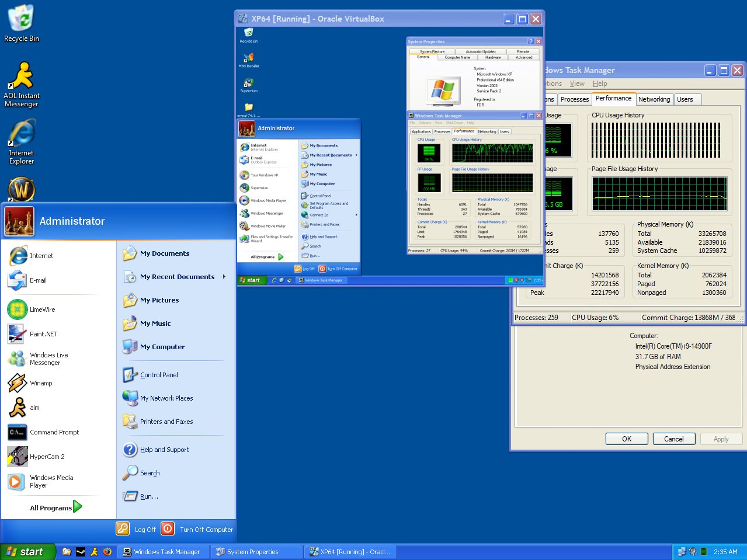Screen dimensions: 747x560
Task: Switch to Processes tab in host Task Manager
Action: click(575, 99)
